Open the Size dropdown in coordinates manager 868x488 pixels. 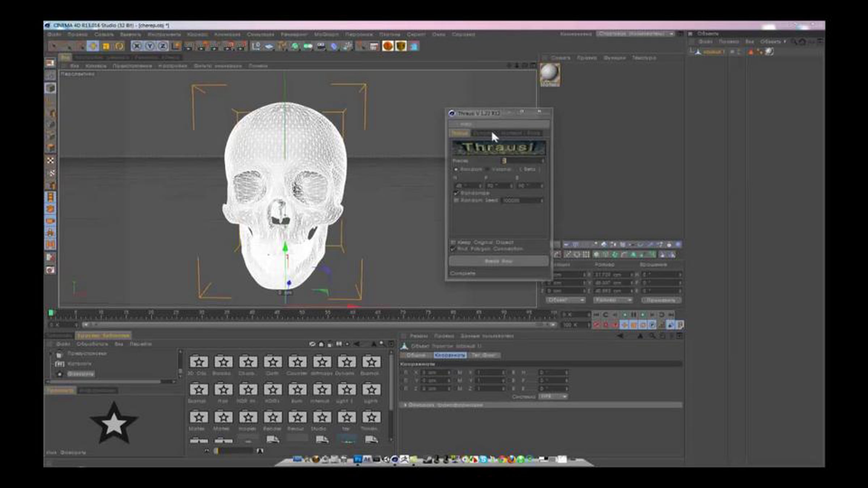coord(613,300)
